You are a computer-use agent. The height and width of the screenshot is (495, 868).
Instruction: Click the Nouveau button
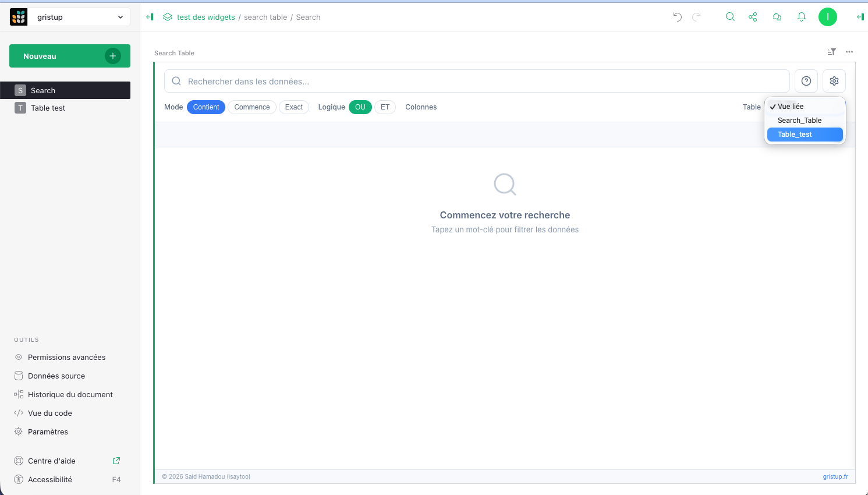pos(69,56)
